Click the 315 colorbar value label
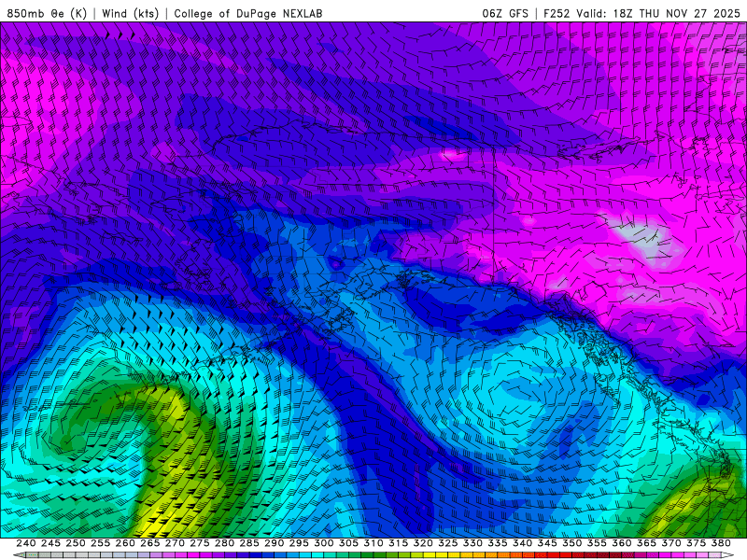The image size is (747, 560). click(x=399, y=543)
